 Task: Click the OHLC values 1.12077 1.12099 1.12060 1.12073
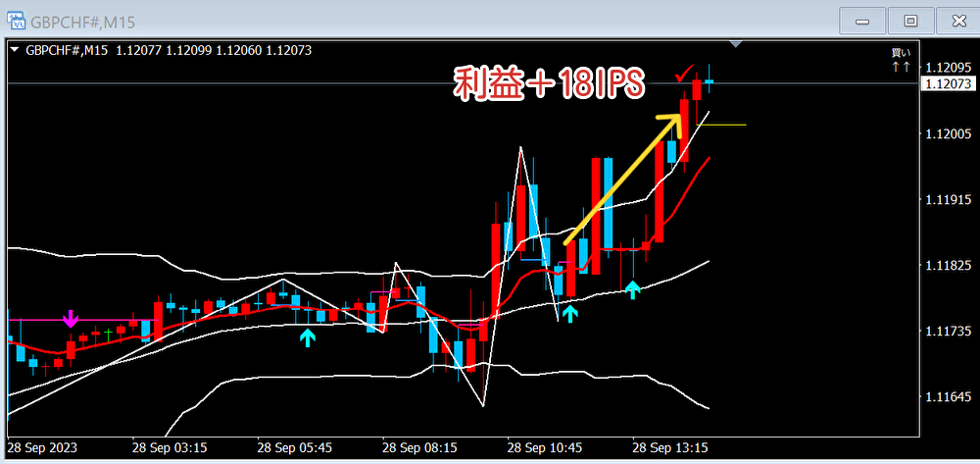[213, 51]
